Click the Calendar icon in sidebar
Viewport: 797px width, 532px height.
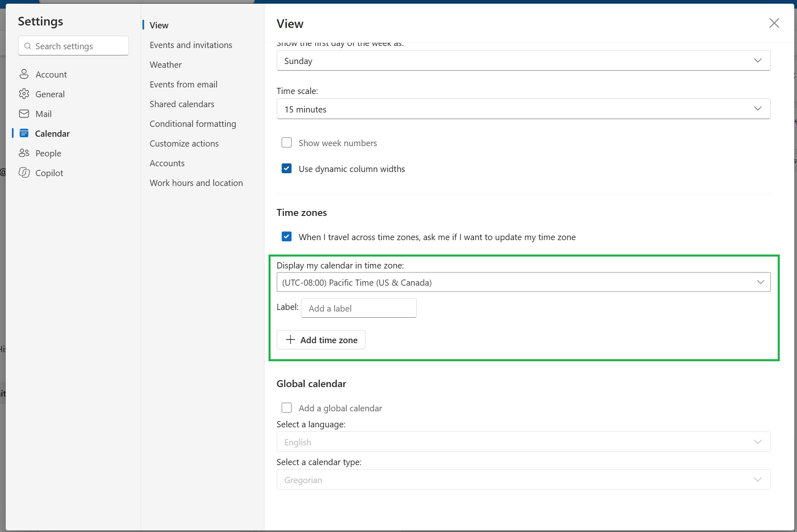[x=24, y=133]
